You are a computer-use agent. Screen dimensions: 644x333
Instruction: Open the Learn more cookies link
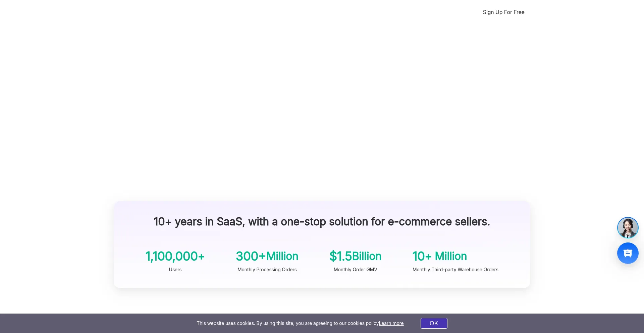click(x=391, y=323)
